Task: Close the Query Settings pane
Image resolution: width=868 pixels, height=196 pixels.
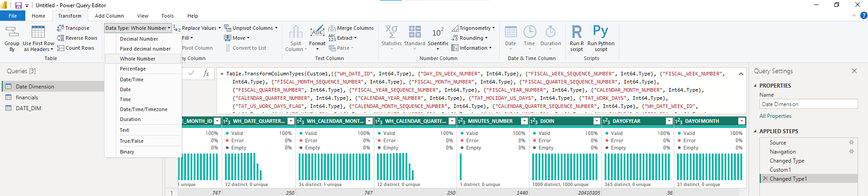Action: tap(854, 71)
